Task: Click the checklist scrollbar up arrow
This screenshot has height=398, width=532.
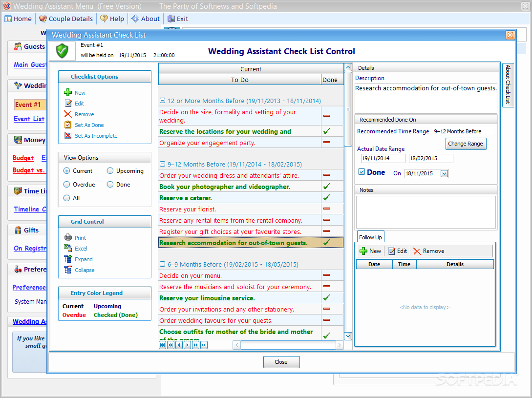Action: click(x=348, y=67)
